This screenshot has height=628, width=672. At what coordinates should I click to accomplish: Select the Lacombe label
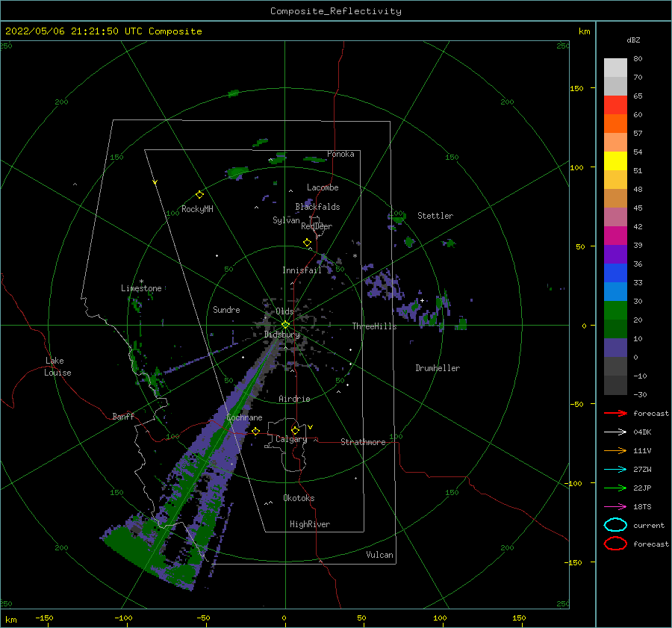click(x=323, y=187)
